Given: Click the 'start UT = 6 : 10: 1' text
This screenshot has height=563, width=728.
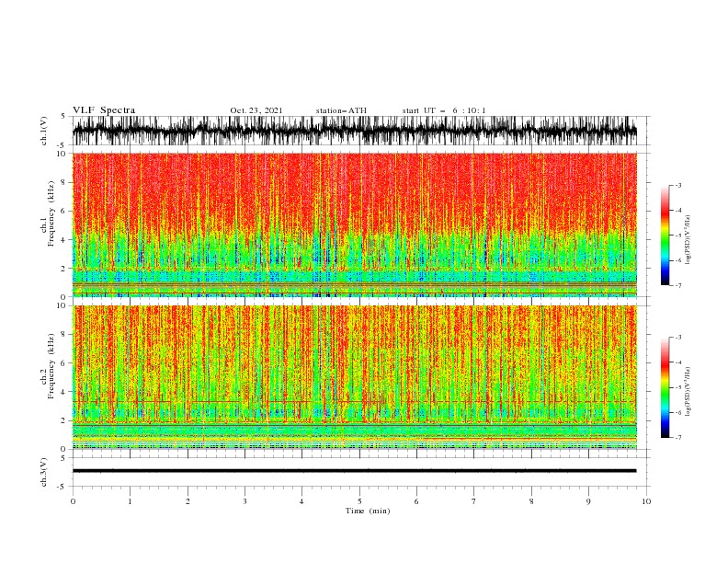Looking at the screenshot, I should tap(444, 110).
